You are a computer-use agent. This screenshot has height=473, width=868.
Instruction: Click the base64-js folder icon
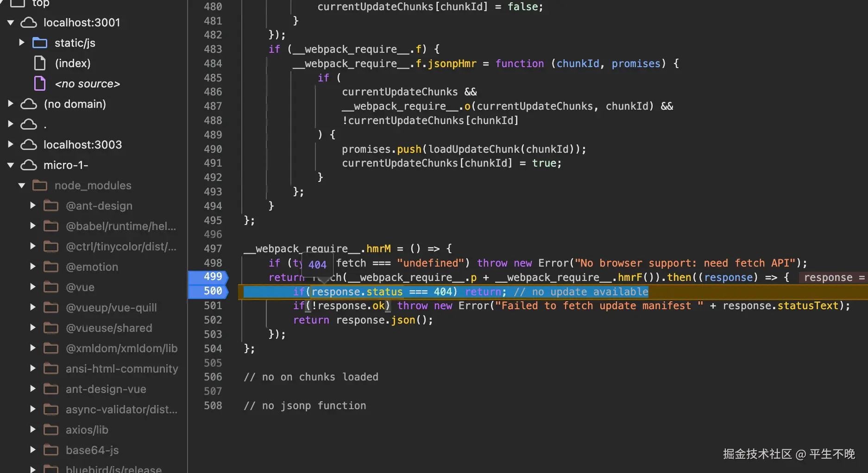(x=51, y=450)
